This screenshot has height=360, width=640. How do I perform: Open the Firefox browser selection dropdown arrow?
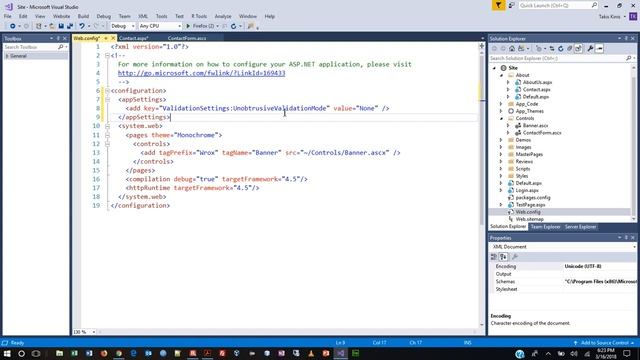click(x=218, y=26)
